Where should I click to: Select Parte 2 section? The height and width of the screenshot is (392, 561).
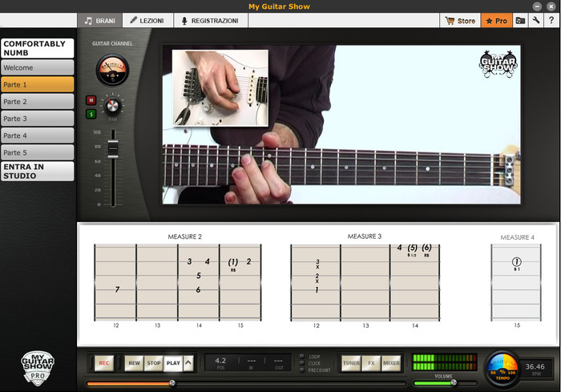[37, 102]
